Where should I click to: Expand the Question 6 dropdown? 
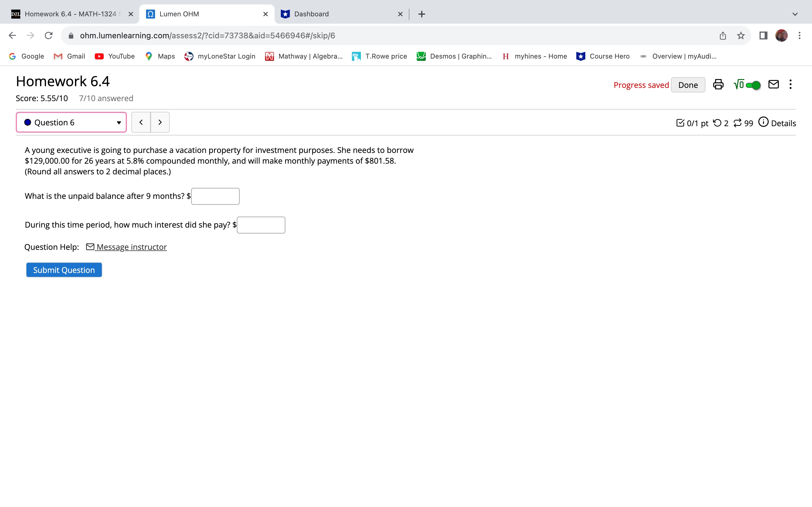tap(71, 123)
